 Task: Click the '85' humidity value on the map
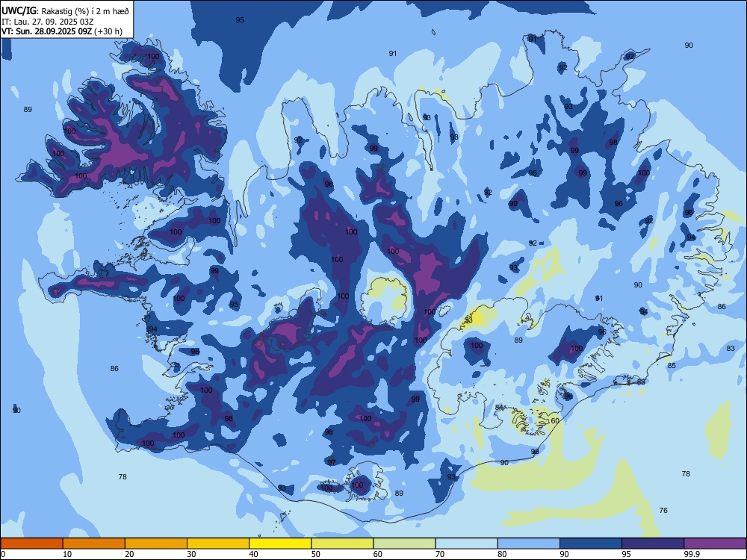pyautogui.click(x=672, y=365)
